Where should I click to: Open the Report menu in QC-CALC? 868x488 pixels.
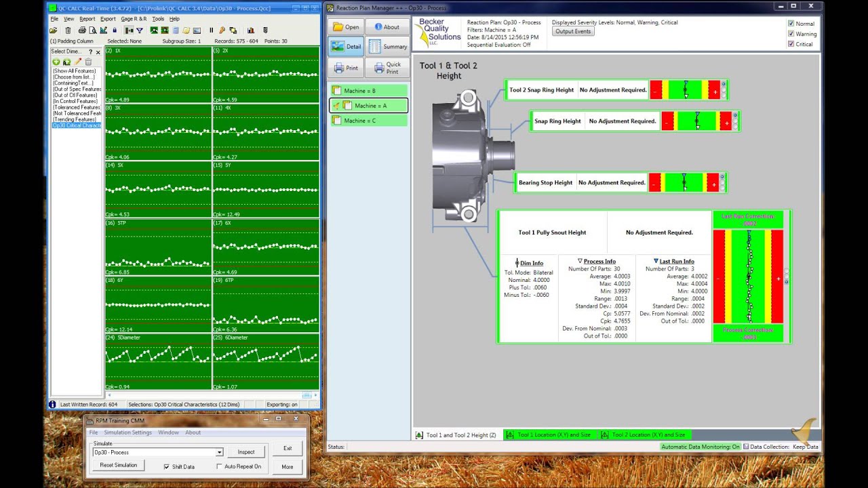pos(87,19)
